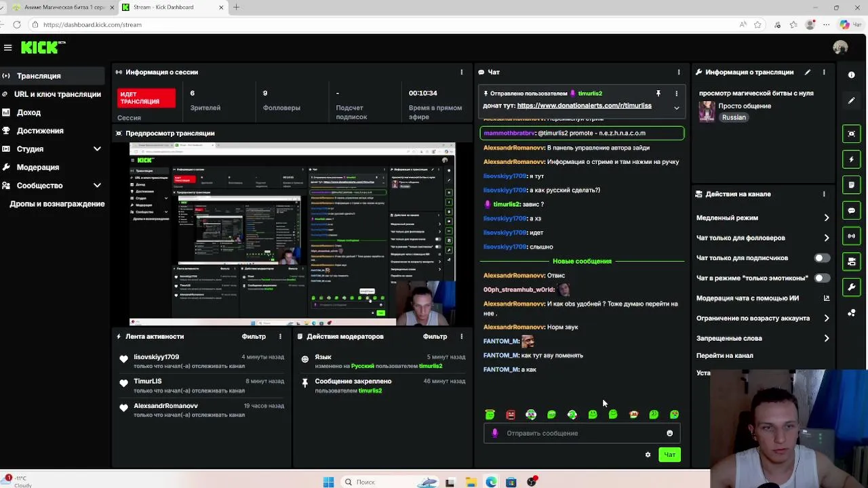This screenshot has height=488, width=868.
Task: Toggle the lightning activity feed icon in sidebar
Action: (x=852, y=159)
